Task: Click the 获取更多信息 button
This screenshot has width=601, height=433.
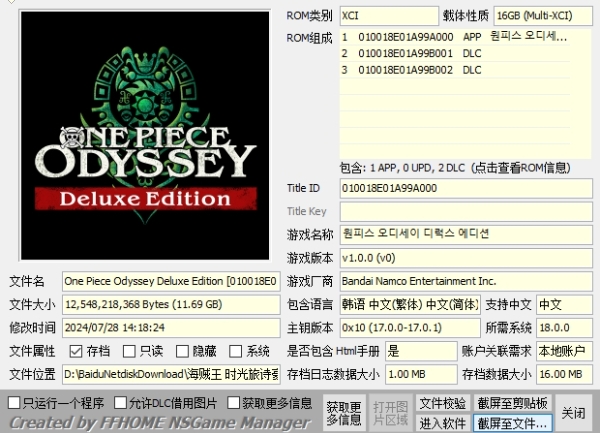Action: pyautogui.click(x=344, y=413)
